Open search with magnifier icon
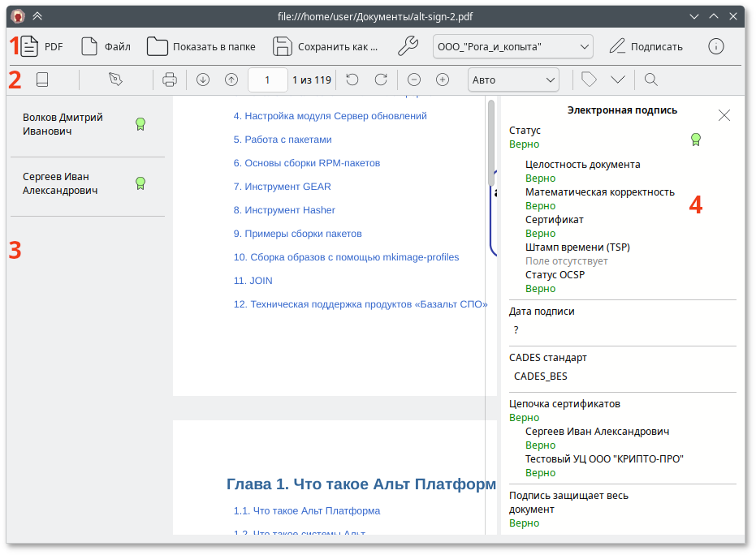Viewport: 756px width, 555px height. click(x=650, y=80)
